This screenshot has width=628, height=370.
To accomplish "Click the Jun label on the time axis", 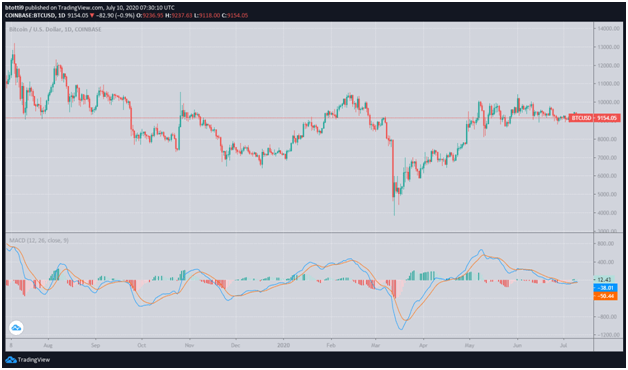I will [517, 344].
